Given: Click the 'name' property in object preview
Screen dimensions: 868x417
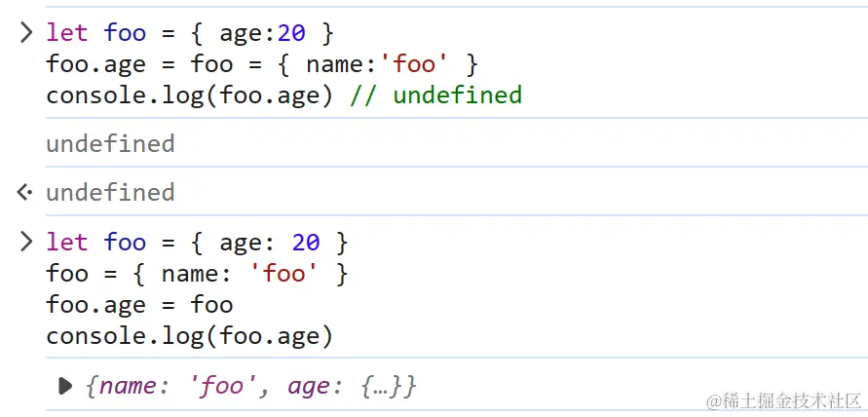Looking at the screenshot, I should (128, 386).
